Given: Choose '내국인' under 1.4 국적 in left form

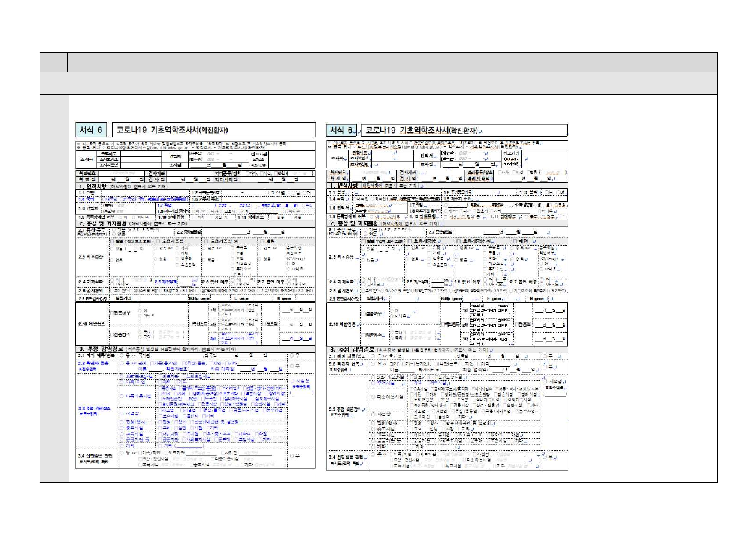Looking at the screenshot, I should 104,199.
